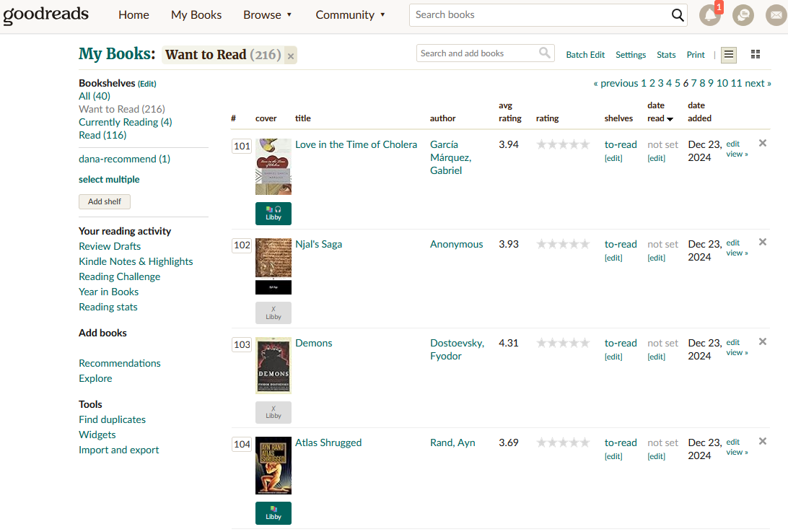The image size is (788, 532).
Task: Click the goodreads logo
Action: click(45, 14)
